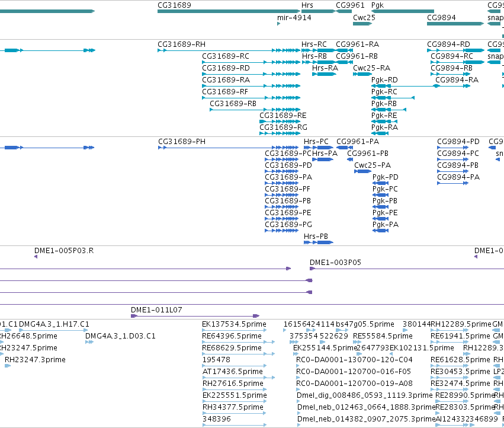Click protein Hrs-PB

(316, 236)
